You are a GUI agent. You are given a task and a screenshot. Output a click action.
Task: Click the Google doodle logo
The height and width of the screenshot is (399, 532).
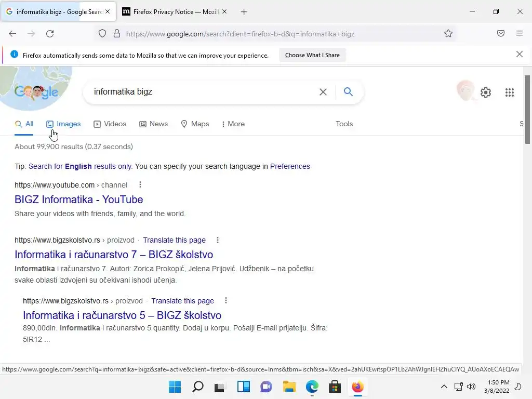point(36,91)
